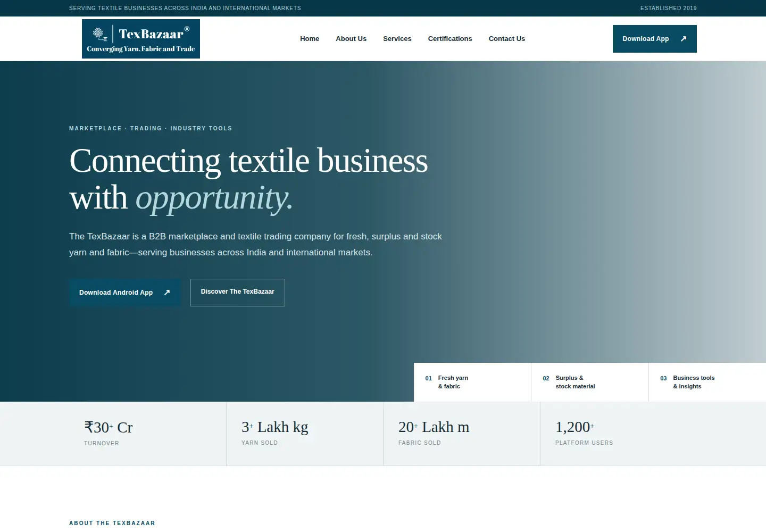Open the Home menu item
Viewport: 766px width, 532px height.
click(310, 39)
